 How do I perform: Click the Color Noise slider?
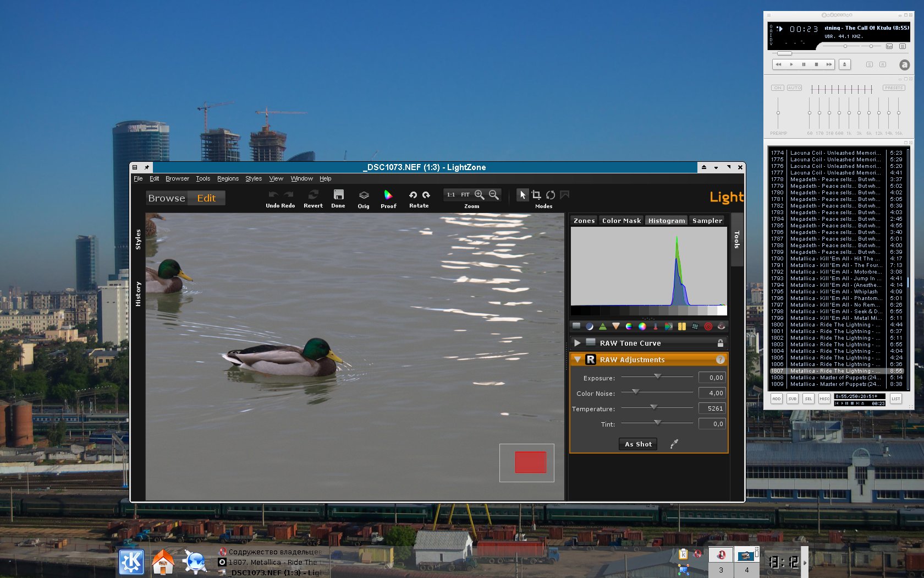pos(657,392)
